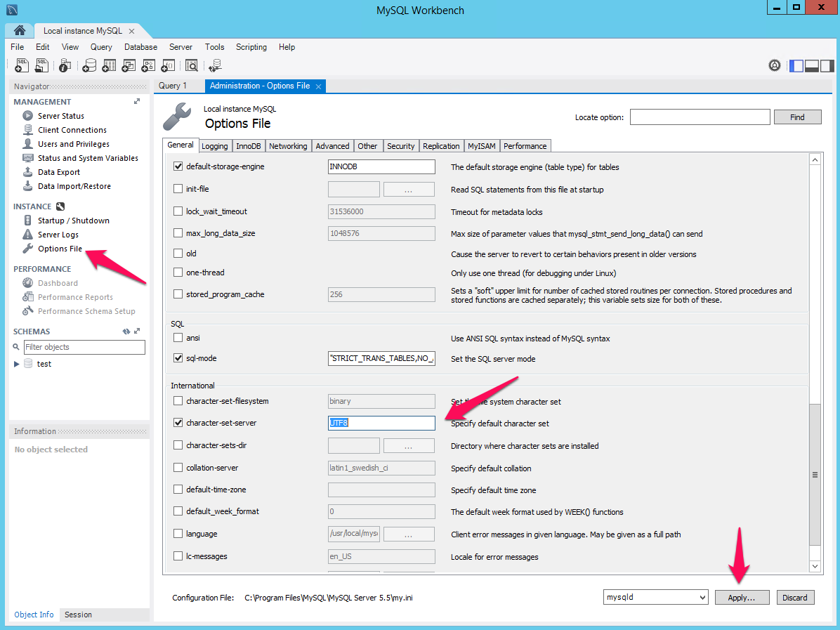Click the Apply... button
The width and height of the screenshot is (840, 630).
point(742,598)
